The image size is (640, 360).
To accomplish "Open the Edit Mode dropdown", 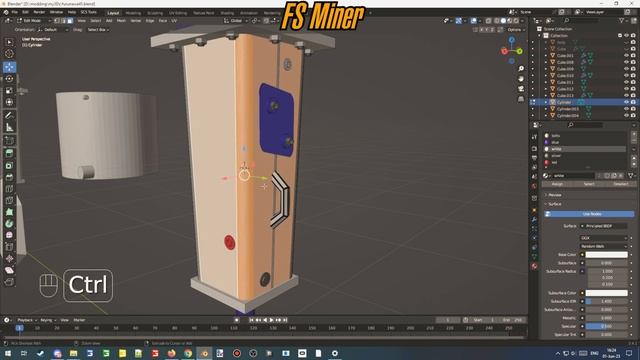I will 33,20.
